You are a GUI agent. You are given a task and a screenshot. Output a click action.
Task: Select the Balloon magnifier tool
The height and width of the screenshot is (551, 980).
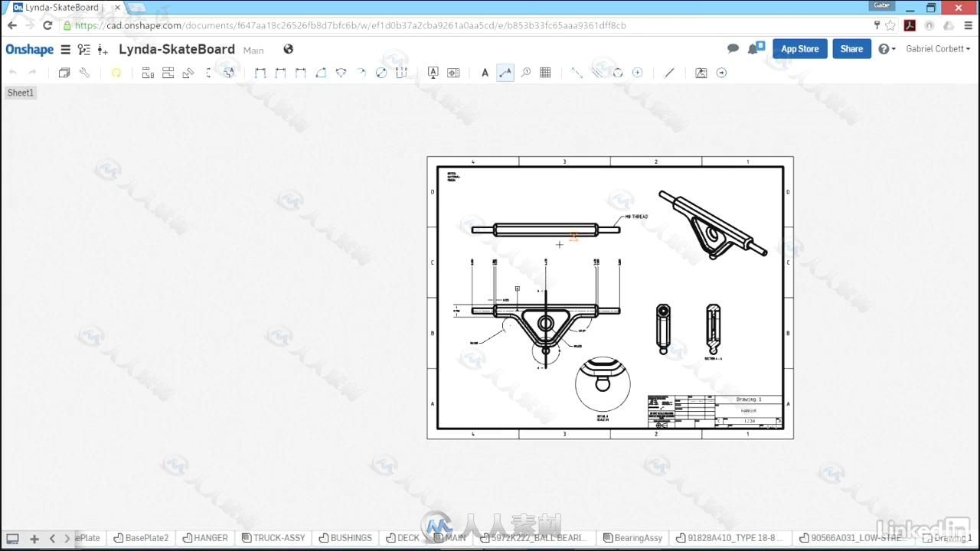pos(526,73)
